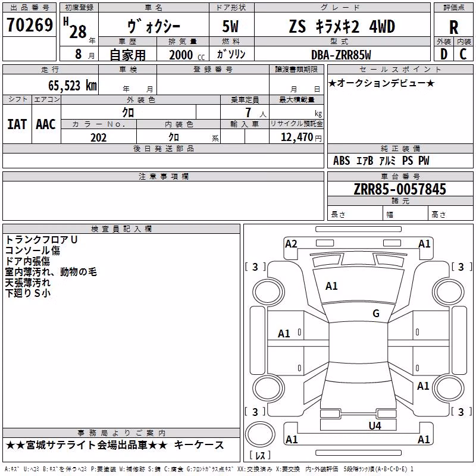Select the A1 mark on the hood
Viewport: 476px width, 476px height.
tap(331, 286)
